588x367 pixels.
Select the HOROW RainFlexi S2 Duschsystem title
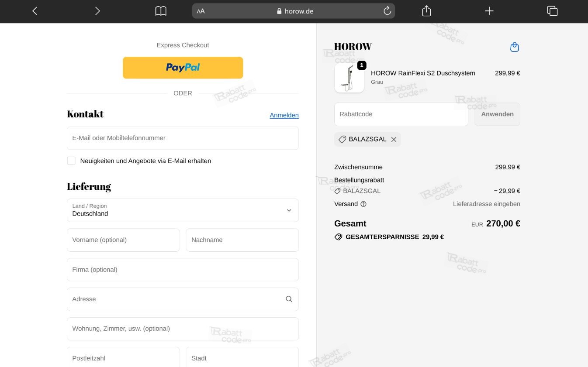[423, 73]
